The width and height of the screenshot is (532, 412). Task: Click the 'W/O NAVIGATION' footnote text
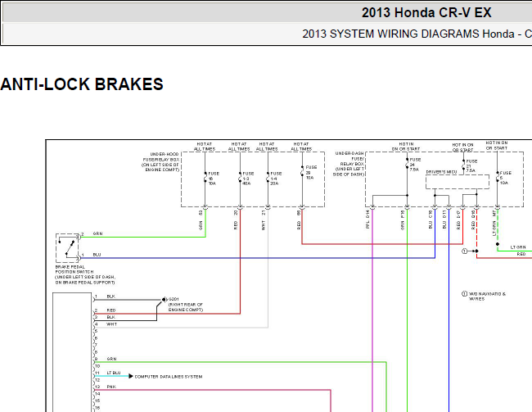pos(487,297)
